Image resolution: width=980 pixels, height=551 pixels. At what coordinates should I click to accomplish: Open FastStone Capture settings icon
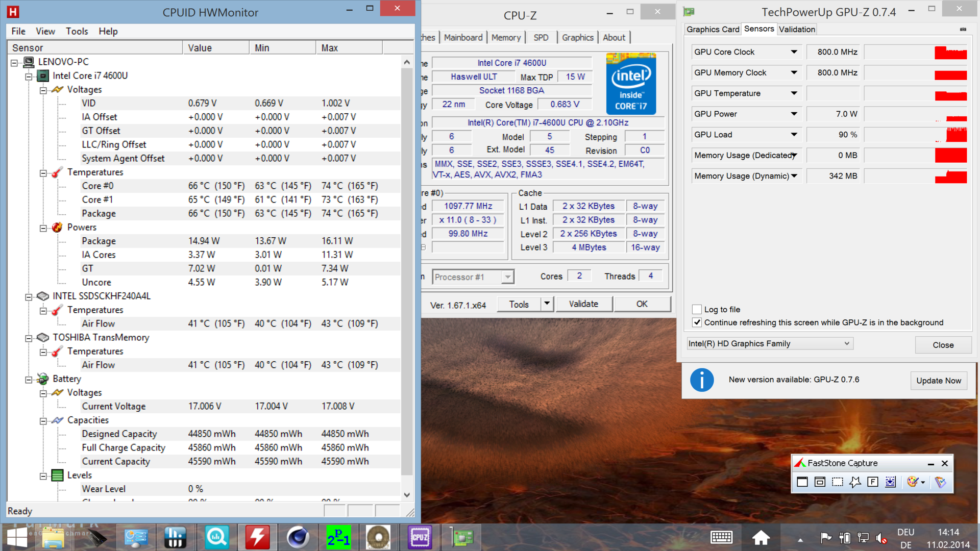pyautogui.click(x=940, y=482)
